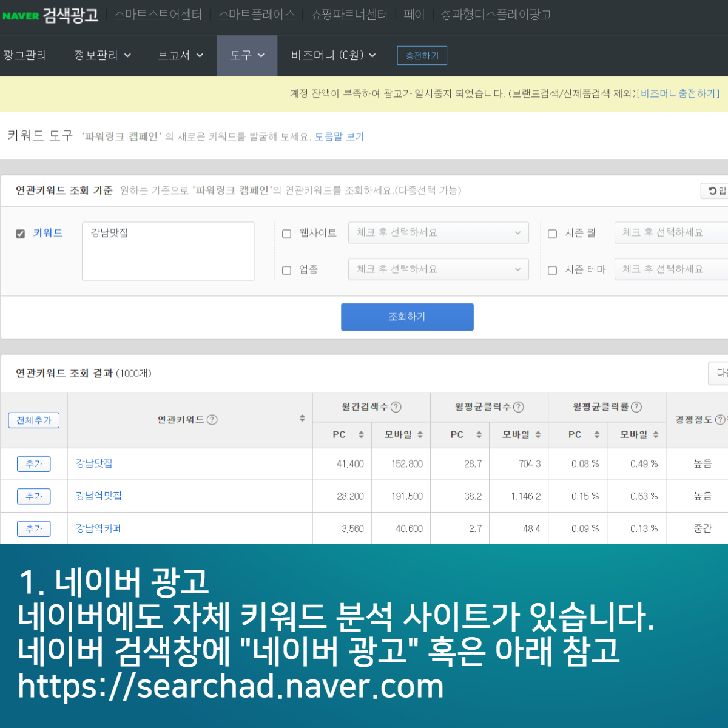Sort 월평균클릭수 PC column

click(479, 434)
